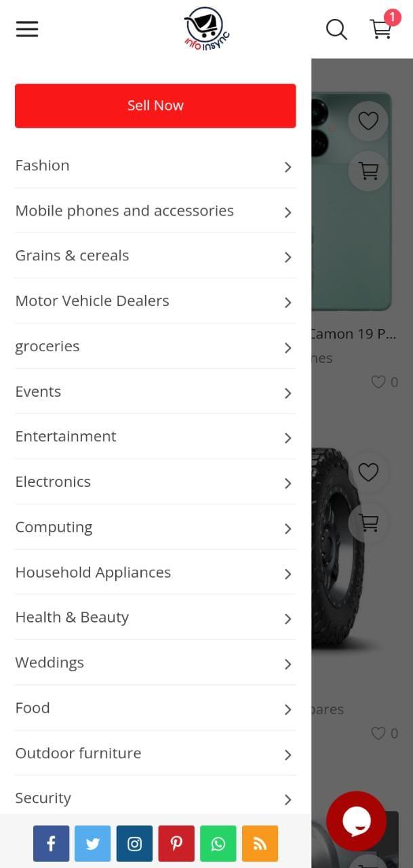Open the Facebook social link
This screenshot has height=868, width=413.
tap(51, 844)
